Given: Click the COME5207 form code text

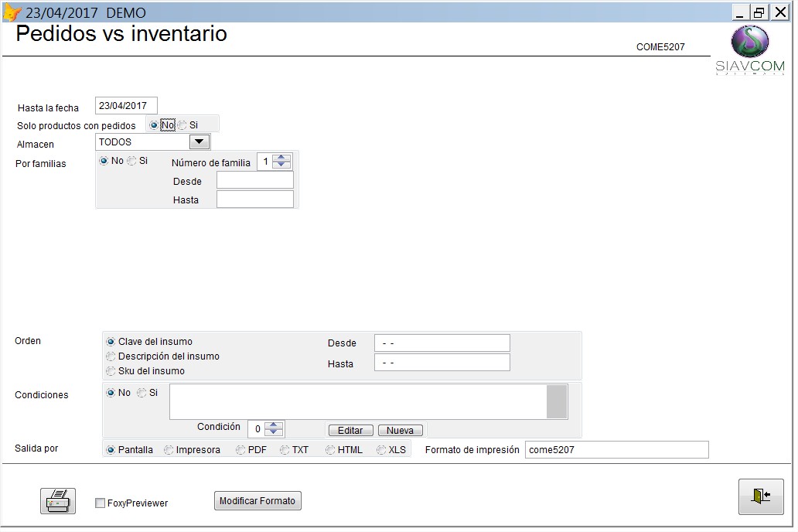Looking at the screenshot, I should (660, 47).
